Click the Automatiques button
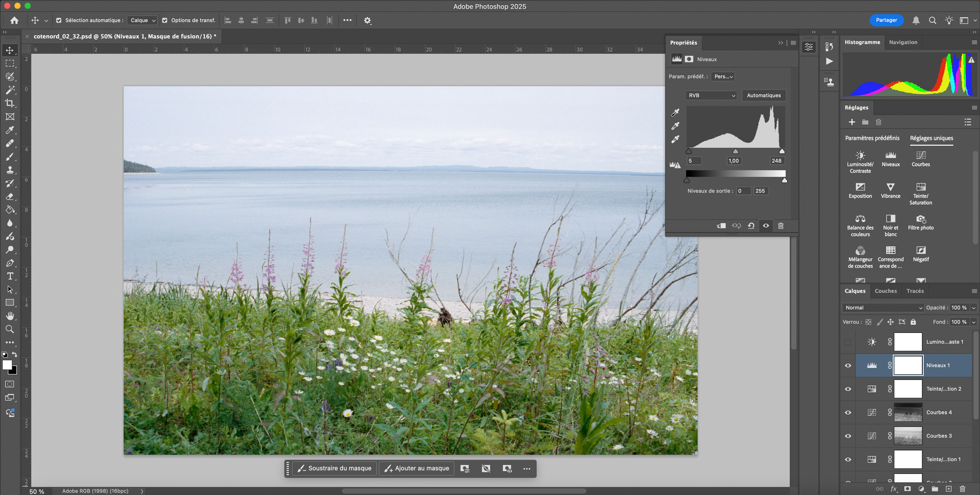Screen dimensions: 980x495 coord(763,95)
